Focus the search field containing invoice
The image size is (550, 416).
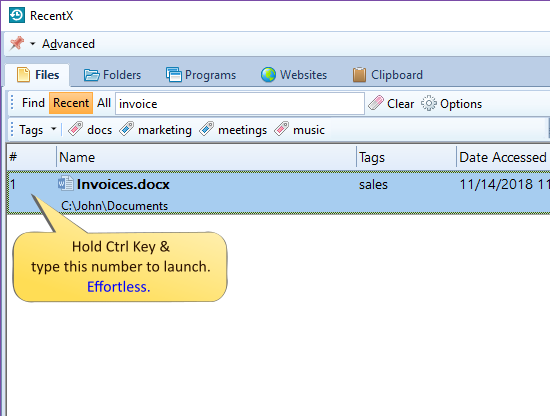tap(240, 103)
